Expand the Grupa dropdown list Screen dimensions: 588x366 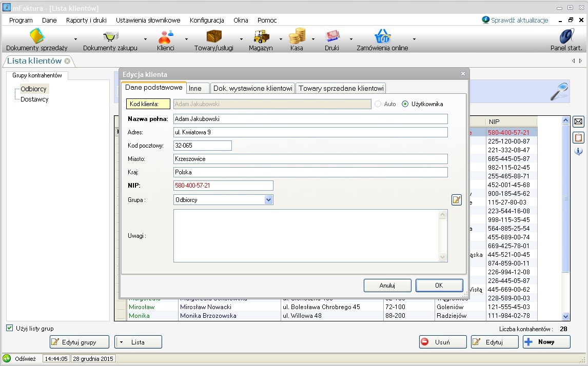pyautogui.click(x=268, y=200)
